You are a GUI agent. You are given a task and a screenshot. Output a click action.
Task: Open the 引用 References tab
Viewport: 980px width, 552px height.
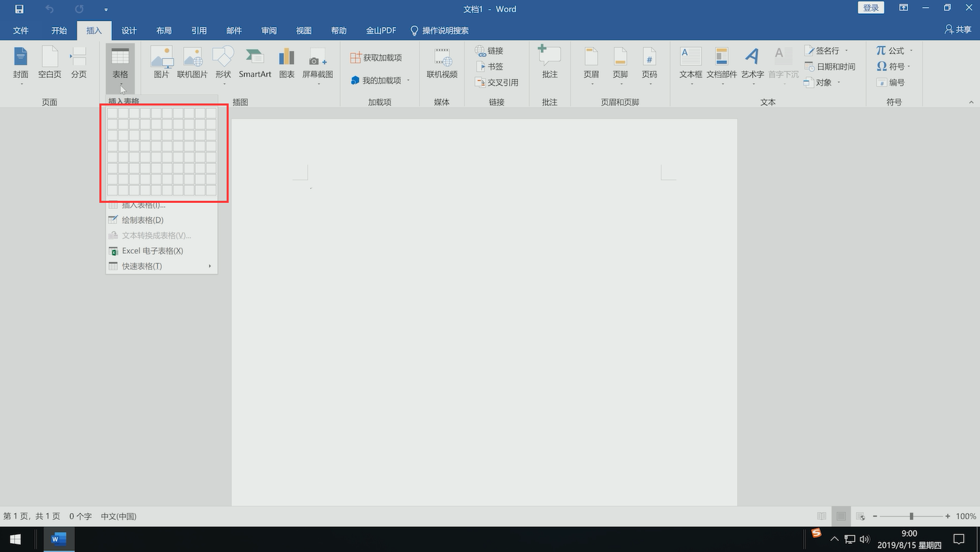click(x=199, y=31)
